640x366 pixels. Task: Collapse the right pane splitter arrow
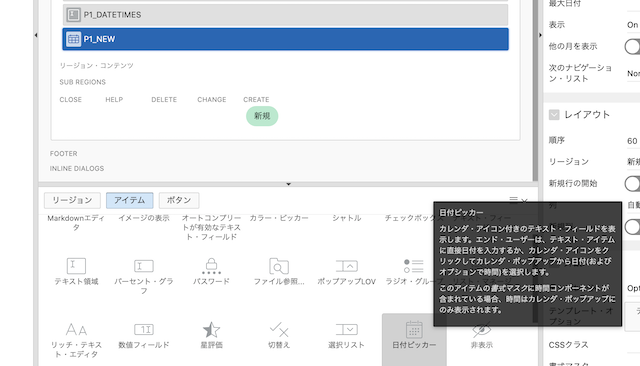pyautogui.click(x=540, y=35)
